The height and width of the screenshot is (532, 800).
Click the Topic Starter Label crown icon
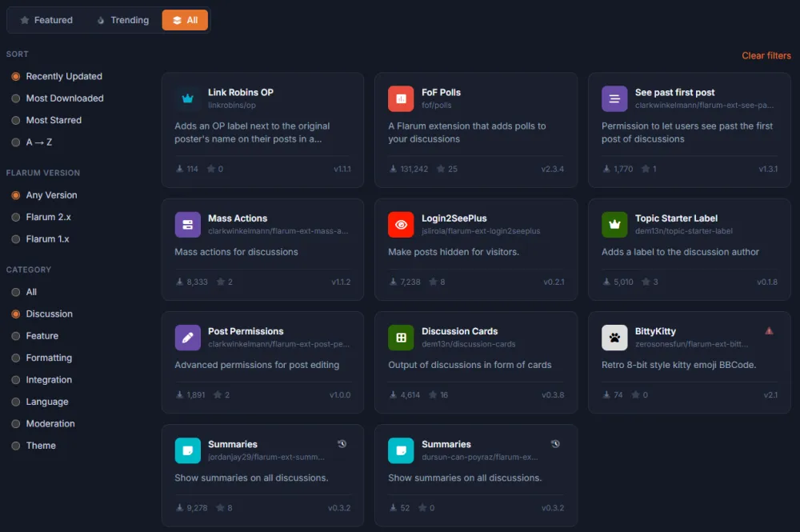[x=614, y=225]
